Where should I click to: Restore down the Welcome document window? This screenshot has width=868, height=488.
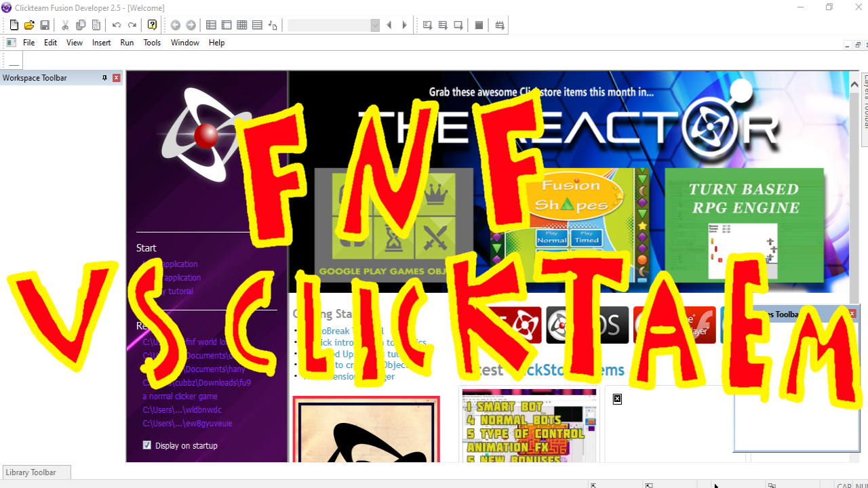coord(858,45)
